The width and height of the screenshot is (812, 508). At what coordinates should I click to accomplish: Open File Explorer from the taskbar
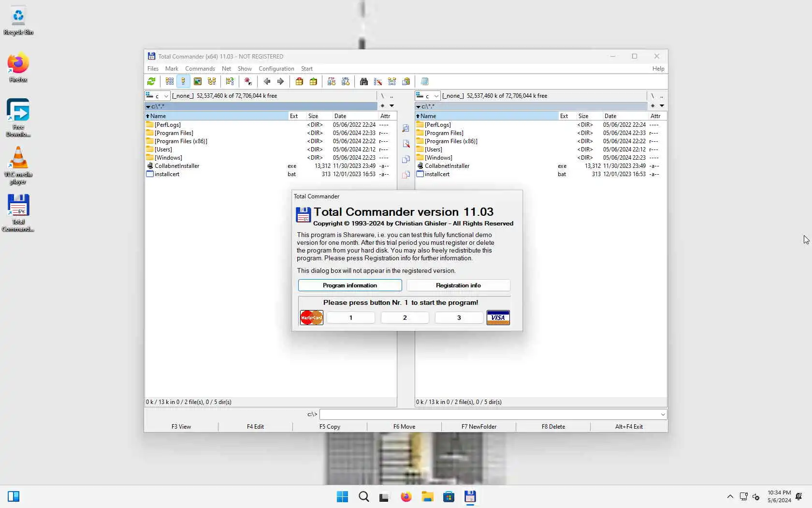point(427,497)
